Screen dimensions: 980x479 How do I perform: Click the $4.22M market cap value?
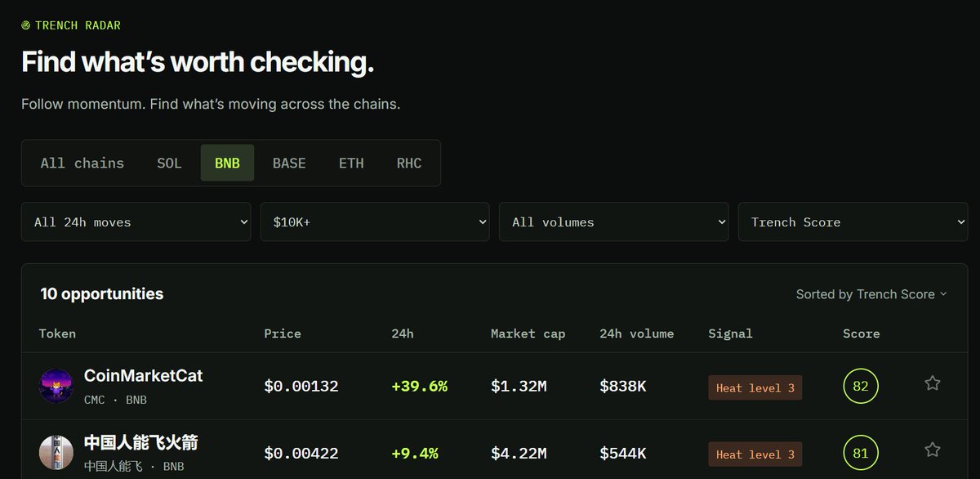[x=519, y=454]
